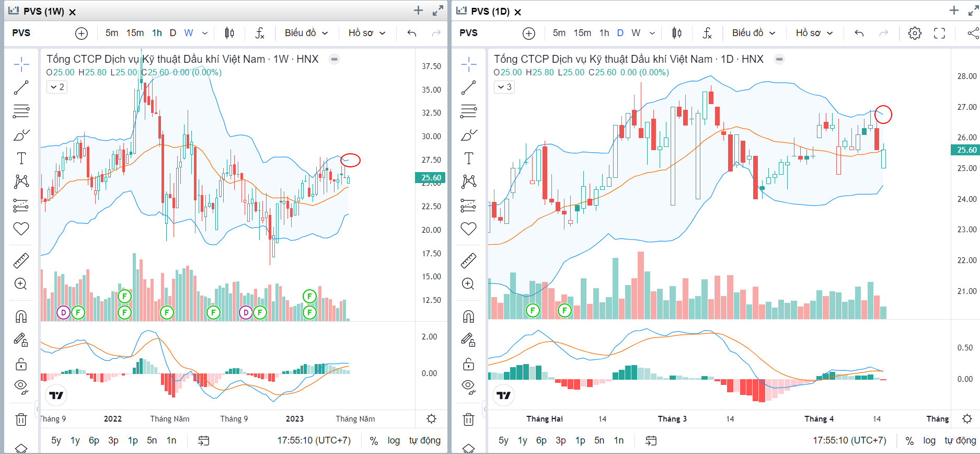Screen dimensions: 980x454
Task: Expand the indicator legend showing 3
Action: click(504, 87)
